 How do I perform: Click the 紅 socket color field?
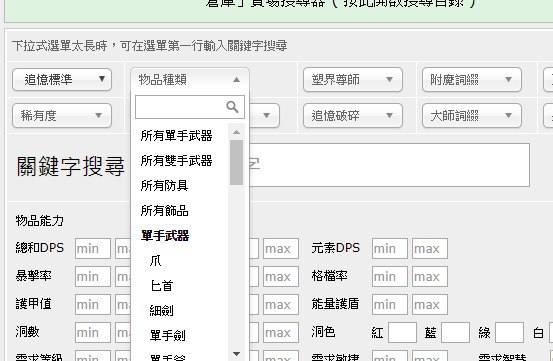[402, 332]
